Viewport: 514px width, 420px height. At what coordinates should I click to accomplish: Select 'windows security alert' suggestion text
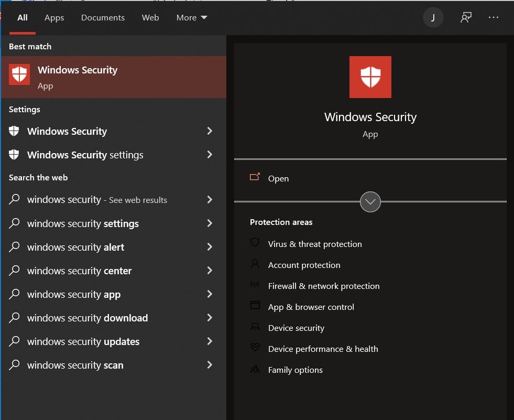tap(75, 247)
